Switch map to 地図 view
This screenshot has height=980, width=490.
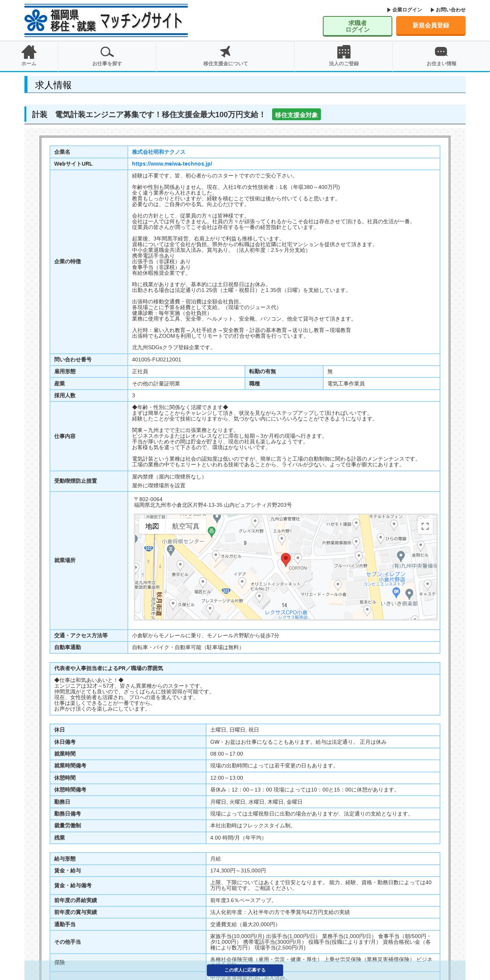(x=152, y=526)
